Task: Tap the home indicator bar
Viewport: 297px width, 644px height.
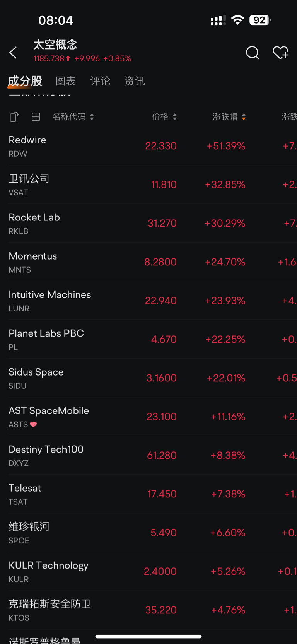Action: [148, 636]
